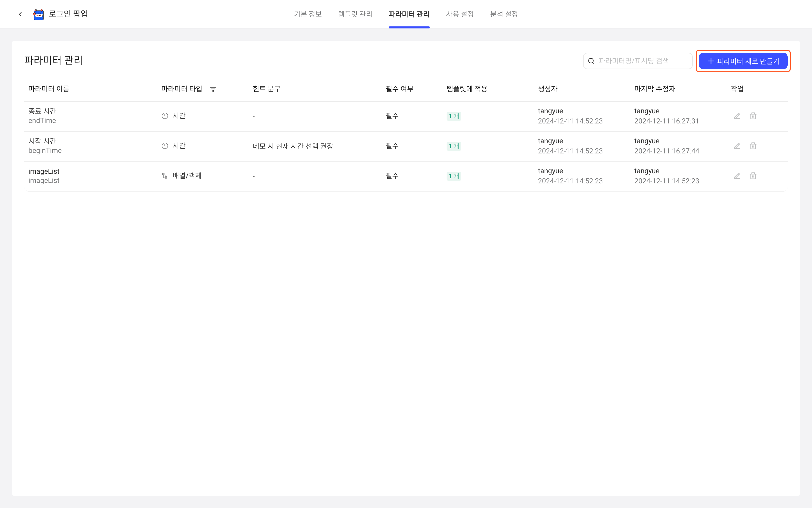The height and width of the screenshot is (508, 812).
Task: Click the 1 개 badge in endTime row
Action: tap(454, 116)
